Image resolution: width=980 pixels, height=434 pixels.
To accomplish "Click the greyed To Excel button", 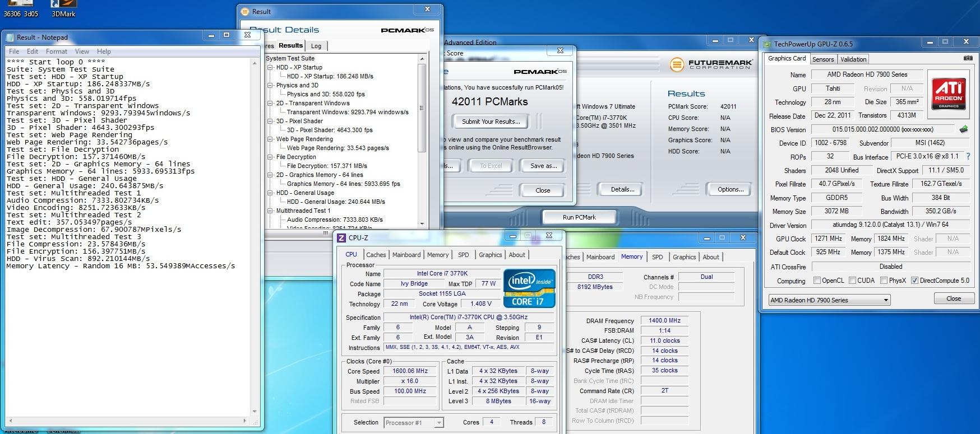I will click(491, 166).
